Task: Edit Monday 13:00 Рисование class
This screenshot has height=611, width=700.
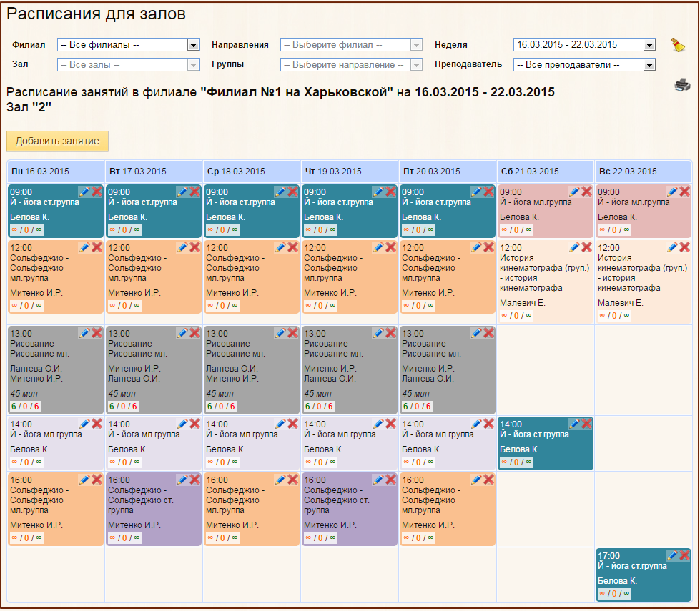Action: pyautogui.click(x=84, y=333)
